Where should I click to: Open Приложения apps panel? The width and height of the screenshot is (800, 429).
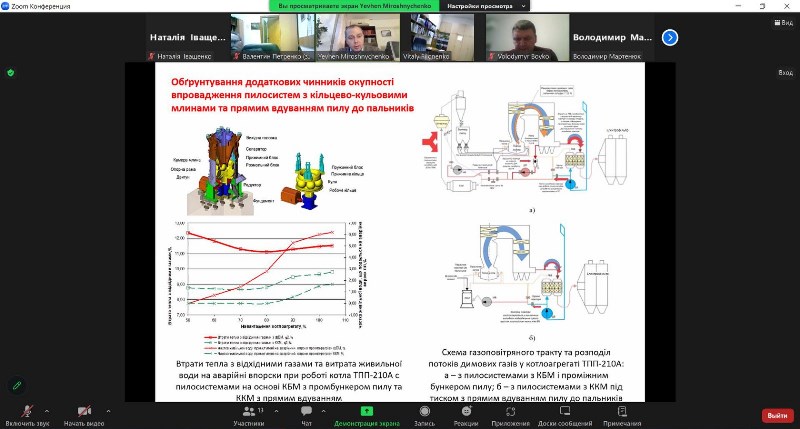510,416
